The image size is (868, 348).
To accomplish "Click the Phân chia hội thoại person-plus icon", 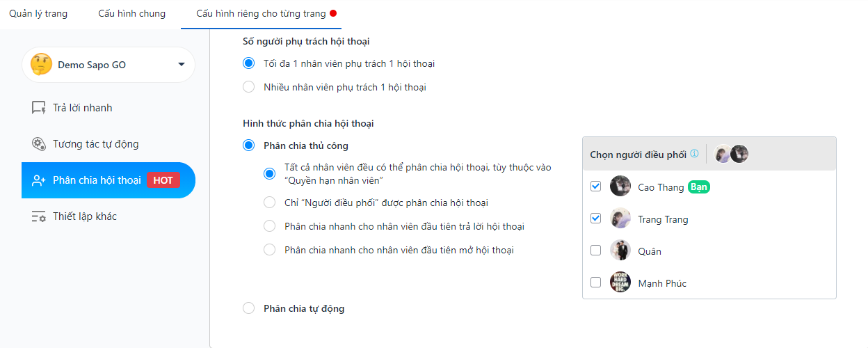I will pos(39,180).
